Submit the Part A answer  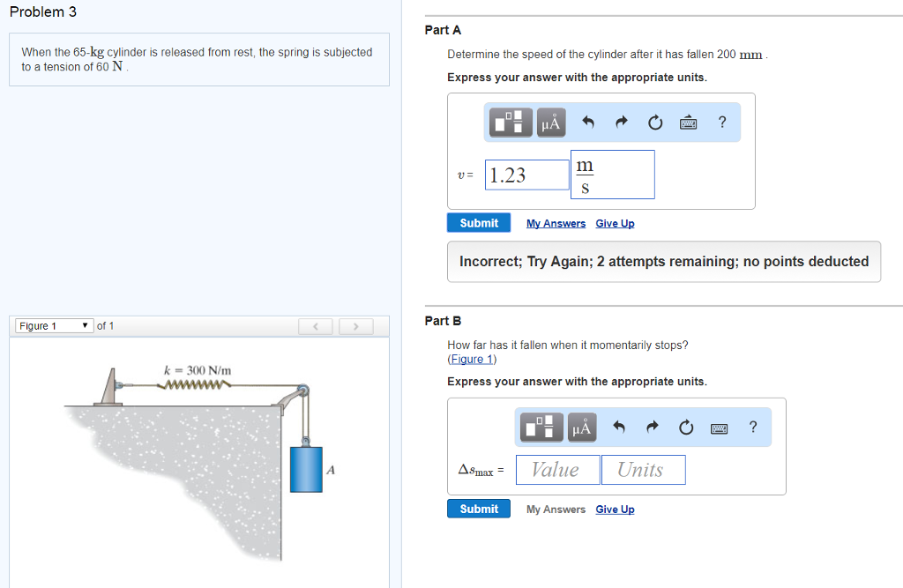(479, 223)
